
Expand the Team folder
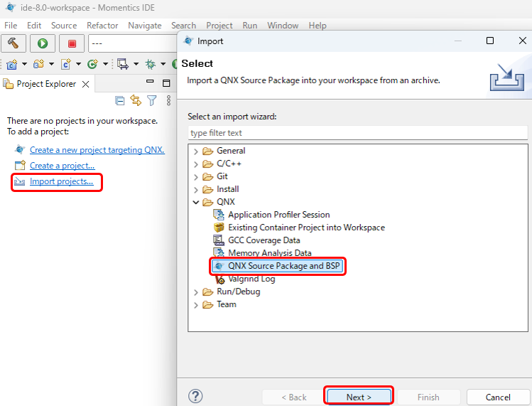tap(196, 305)
